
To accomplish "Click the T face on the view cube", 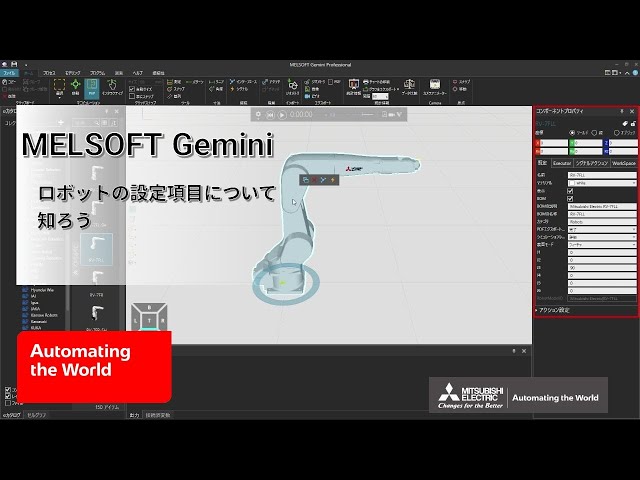I will [x=149, y=321].
